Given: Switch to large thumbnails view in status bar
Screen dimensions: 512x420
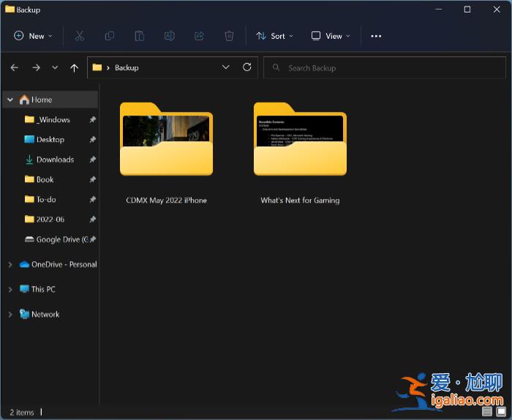Looking at the screenshot, I should tap(500, 412).
